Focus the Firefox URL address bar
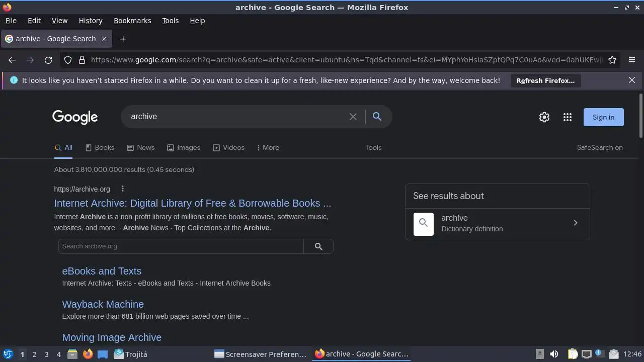This screenshot has height=362, width=644. [x=347, y=60]
